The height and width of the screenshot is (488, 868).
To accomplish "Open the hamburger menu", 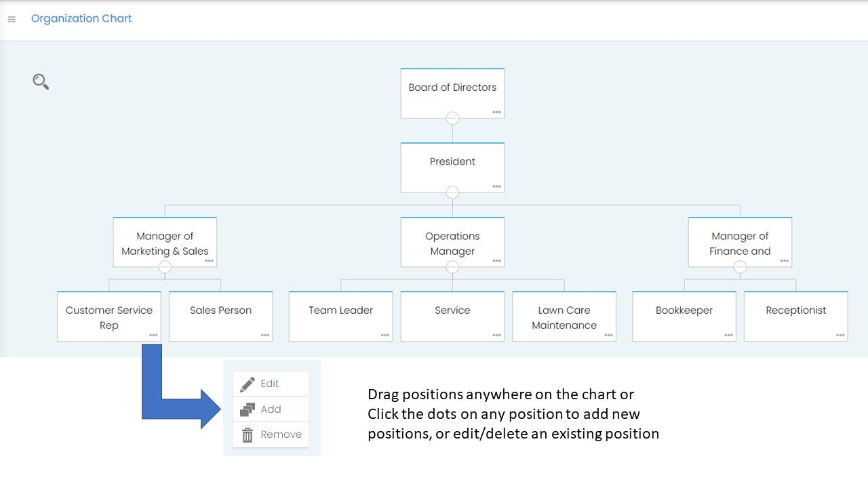I will [12, 20].
